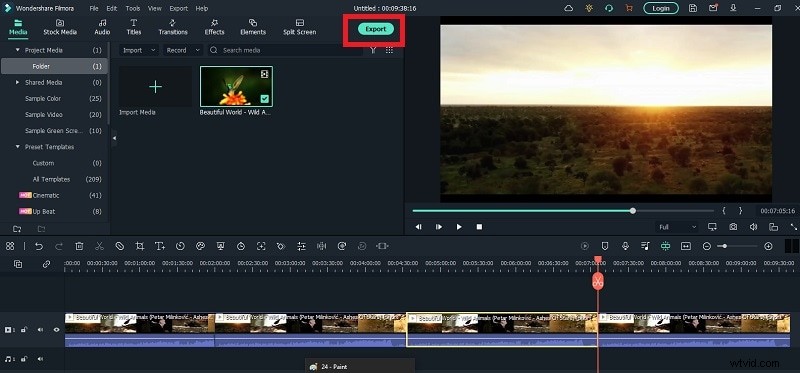800x373 pixels.
Task: Toggle the grid view icon in media panel
Action: (389, 50)
